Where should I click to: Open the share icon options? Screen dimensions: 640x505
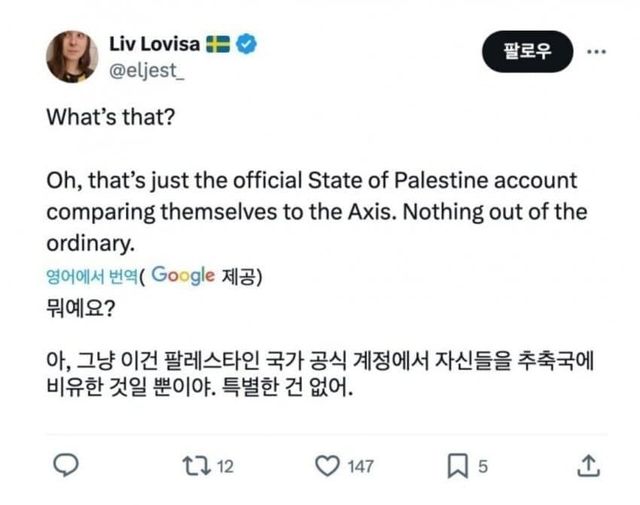coord(589,465)
